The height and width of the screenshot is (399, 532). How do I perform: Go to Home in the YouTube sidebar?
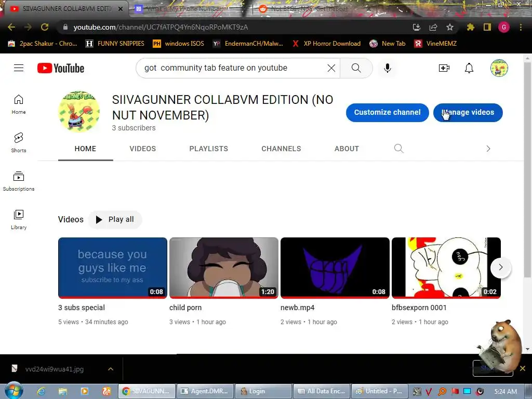pyautogui.click(x=19, y=104)
